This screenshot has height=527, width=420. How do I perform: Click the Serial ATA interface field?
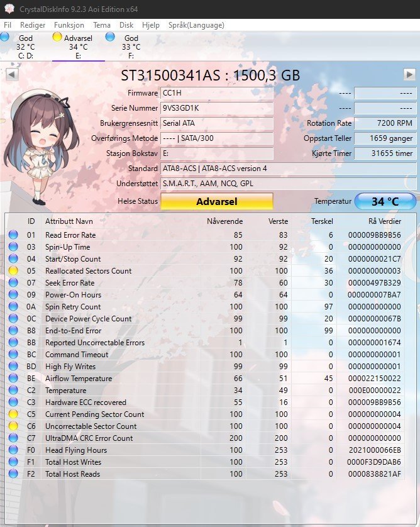click(x=217, y=123)
